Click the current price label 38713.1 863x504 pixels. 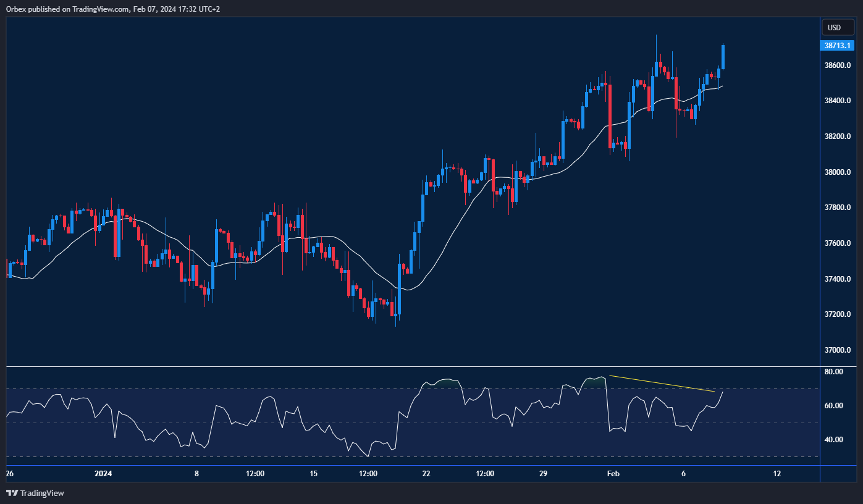(x=837, y=46)
